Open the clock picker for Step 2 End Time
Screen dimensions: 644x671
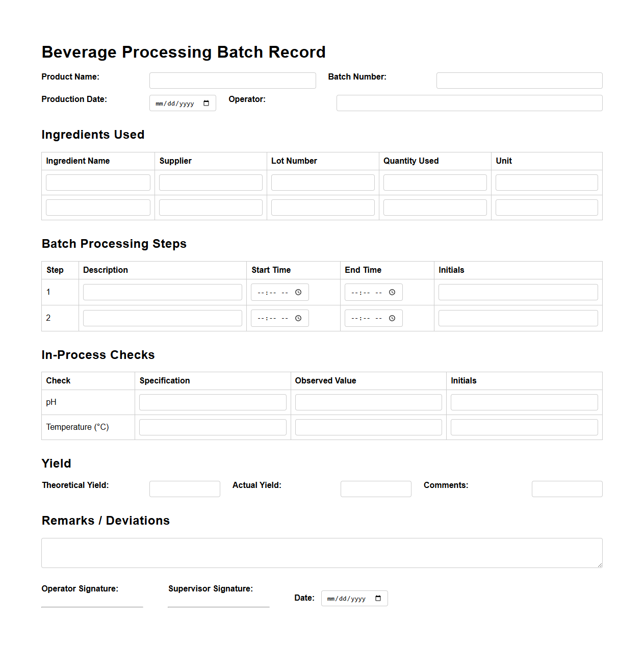(x=392, y=318)
